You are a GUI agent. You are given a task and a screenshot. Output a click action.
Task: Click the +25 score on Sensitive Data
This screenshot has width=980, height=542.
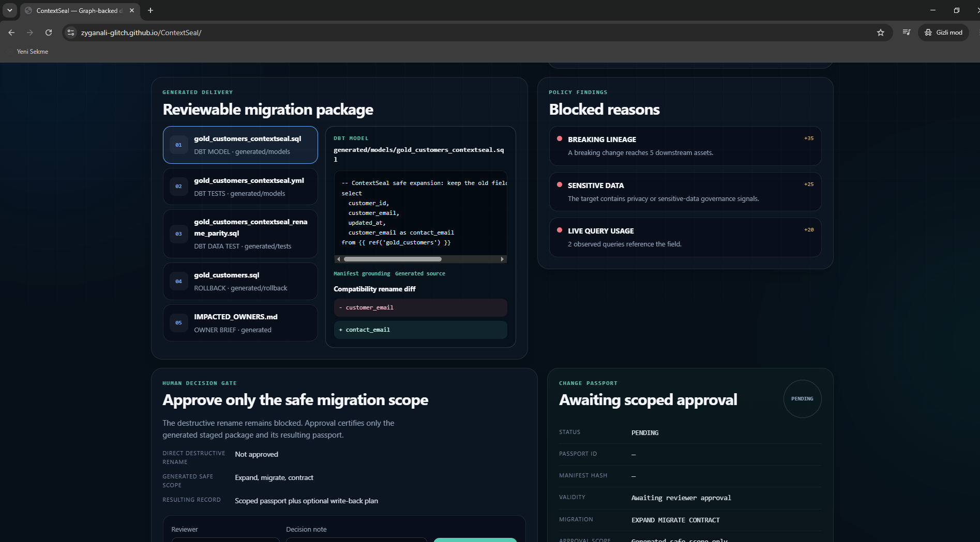point(809,184)
